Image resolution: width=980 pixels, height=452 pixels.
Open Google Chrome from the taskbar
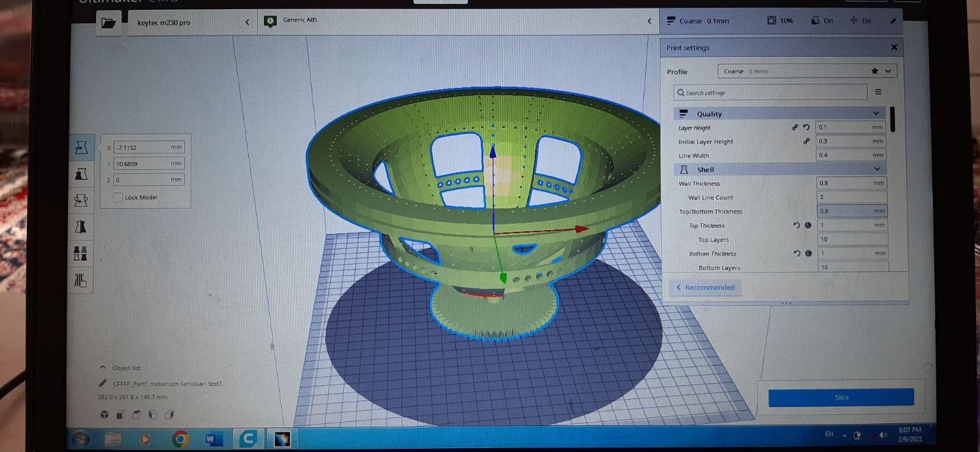pos(180,439)
